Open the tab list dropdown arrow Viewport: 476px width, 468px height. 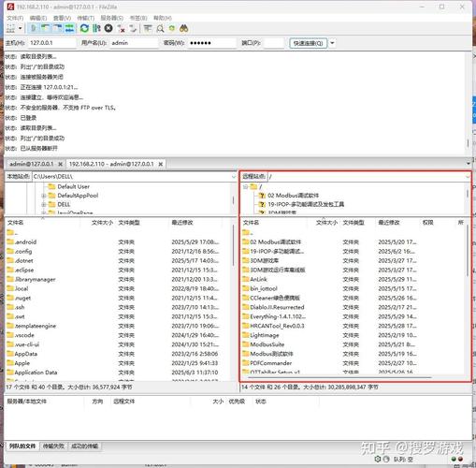469,164
